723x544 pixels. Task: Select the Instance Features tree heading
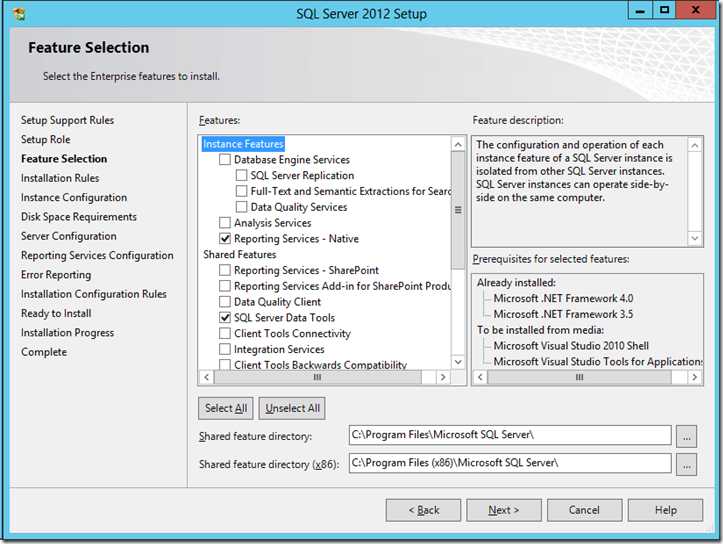coord(243,144)
